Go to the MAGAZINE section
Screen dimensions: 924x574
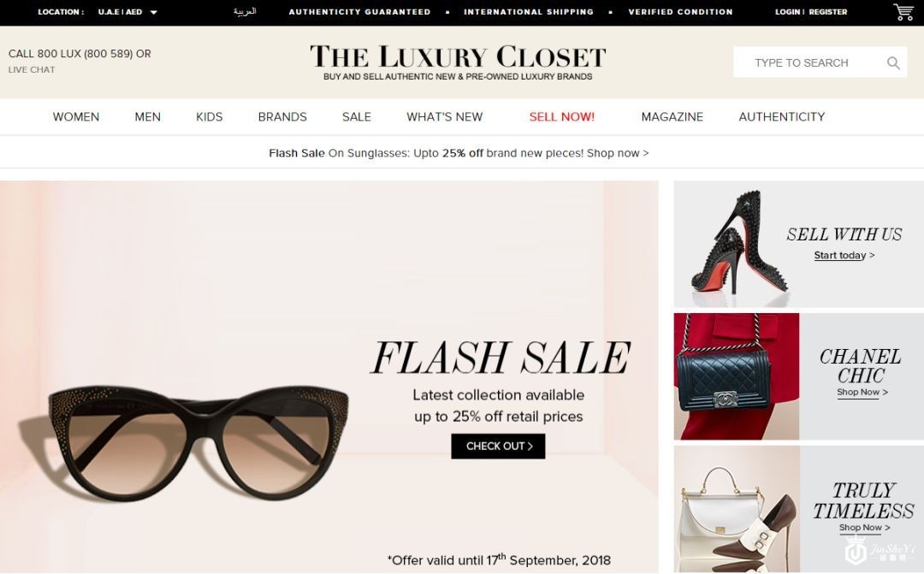coord(672,116)
